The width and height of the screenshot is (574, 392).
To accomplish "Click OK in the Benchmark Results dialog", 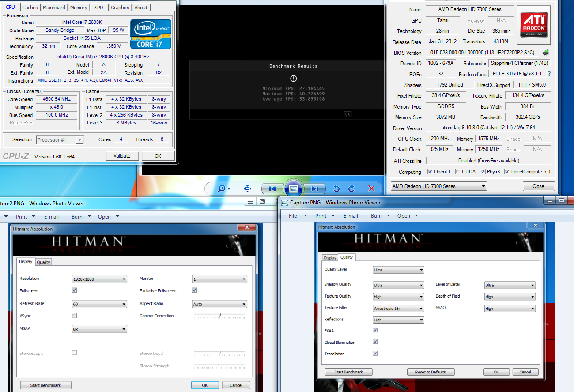I will pyautogui.click(x=347, y=114).
